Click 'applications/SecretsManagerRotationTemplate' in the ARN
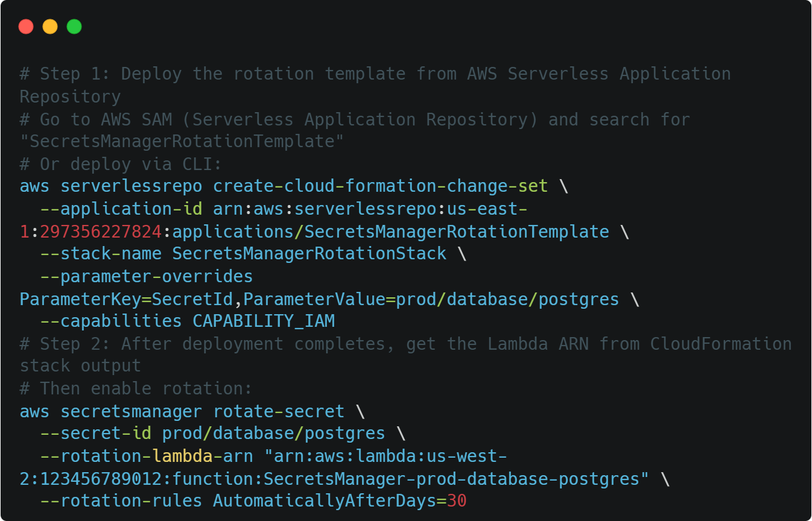 click(x=390, y=232)
